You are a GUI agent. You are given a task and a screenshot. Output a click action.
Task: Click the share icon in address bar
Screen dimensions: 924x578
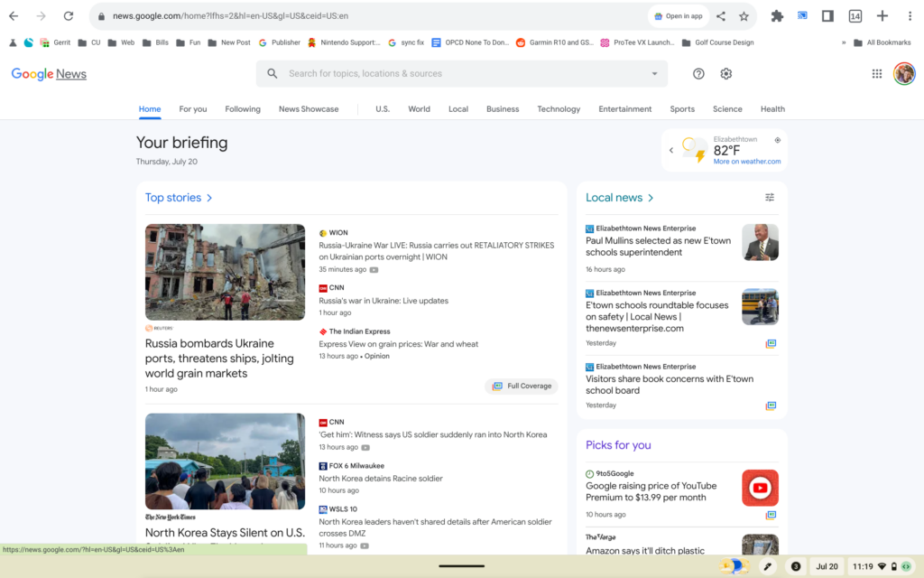(x=721, y=16)
